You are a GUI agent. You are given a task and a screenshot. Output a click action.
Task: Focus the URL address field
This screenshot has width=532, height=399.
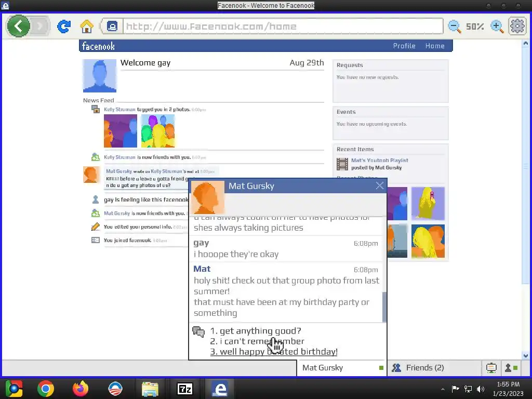283,26
